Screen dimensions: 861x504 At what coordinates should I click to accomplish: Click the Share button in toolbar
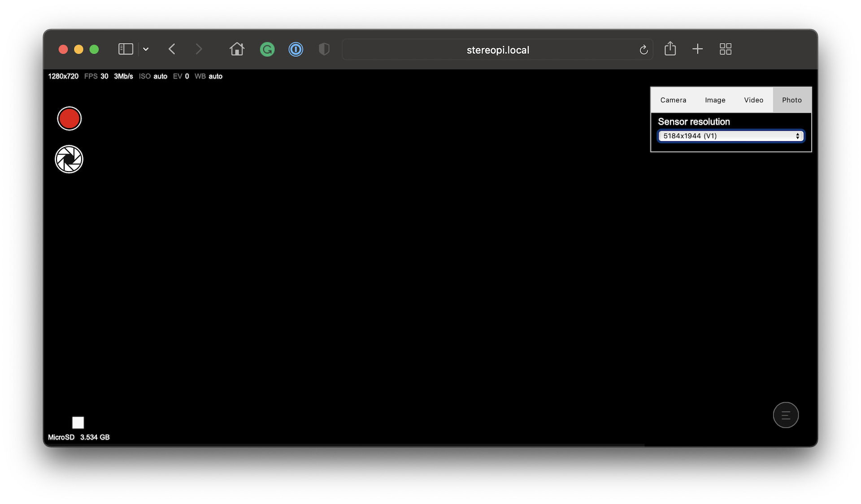[670, 49]
